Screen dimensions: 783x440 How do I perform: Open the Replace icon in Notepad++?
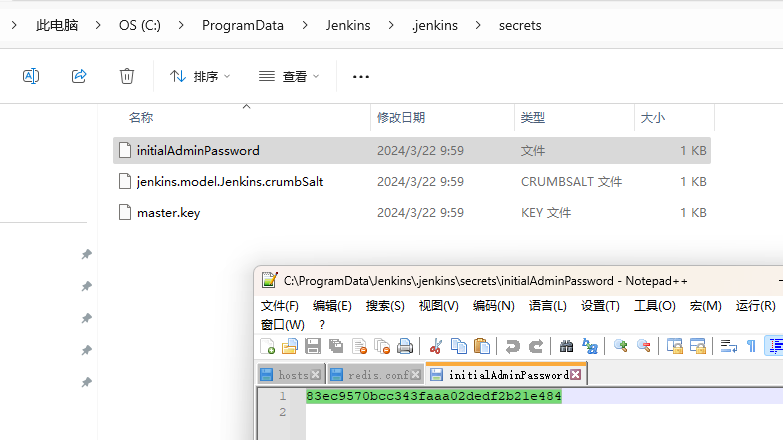tap(590, 346)
